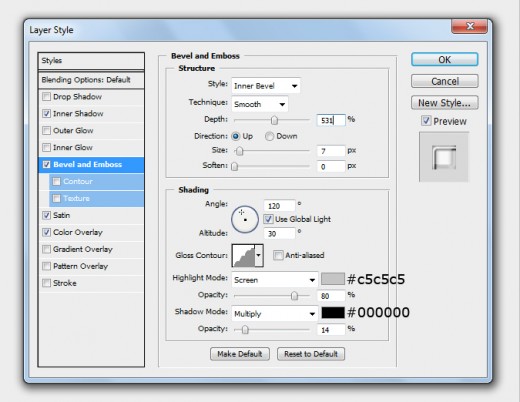Open the Highlight Mode dropdown showing Screen
Viewport: 520px width, 402px height.
(274, 280)
